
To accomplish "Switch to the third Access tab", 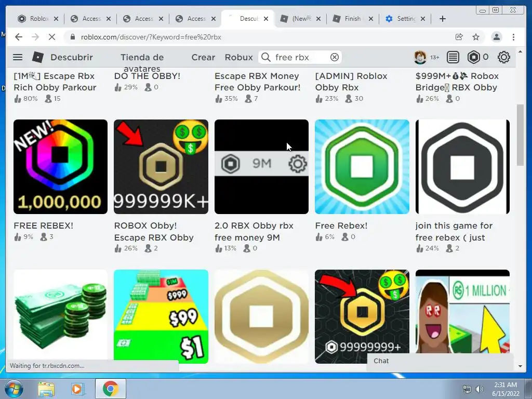I will pos(195,19).
